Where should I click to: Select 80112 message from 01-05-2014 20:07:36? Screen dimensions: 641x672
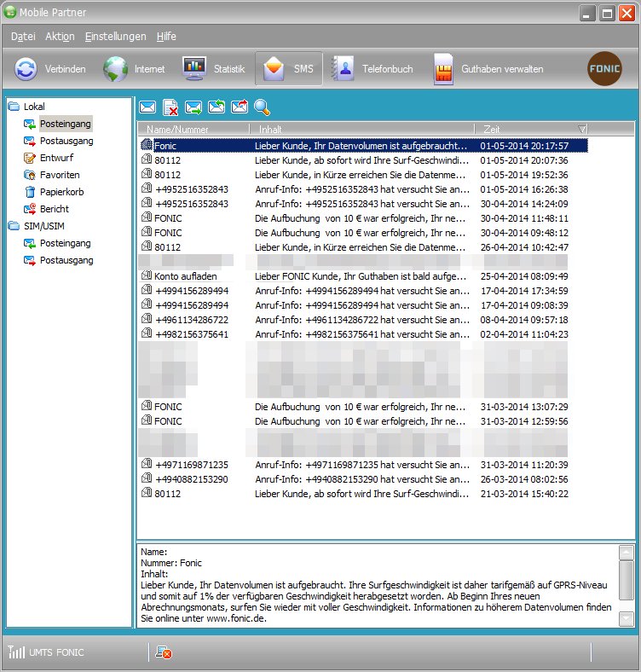coord(363,160)
